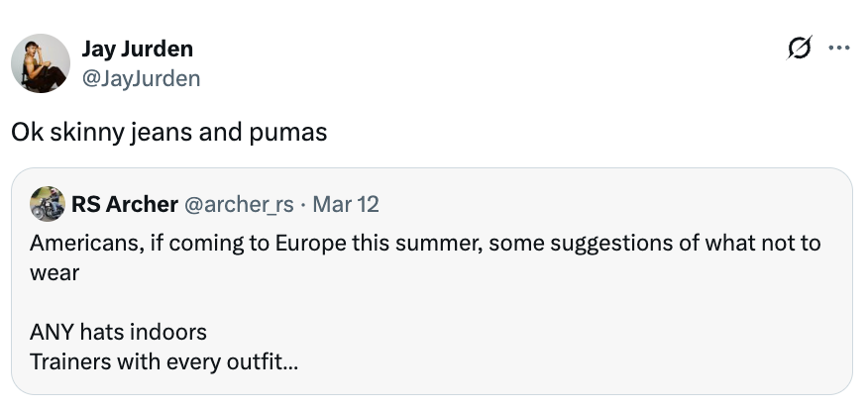This screenshot has height=408, width=868.
Task: Select the RS Archer name in quoted tweet
Action: point(125,204)
